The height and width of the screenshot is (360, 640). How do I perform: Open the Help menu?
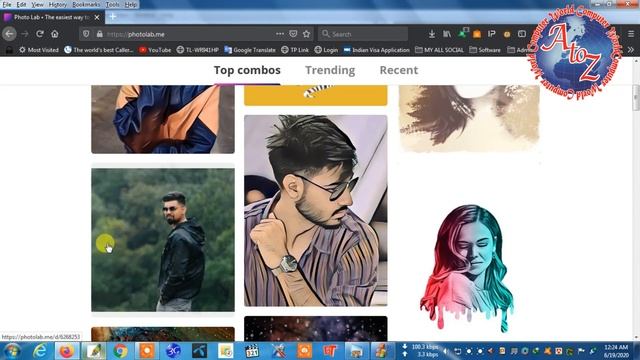click(x=131, y=4)
